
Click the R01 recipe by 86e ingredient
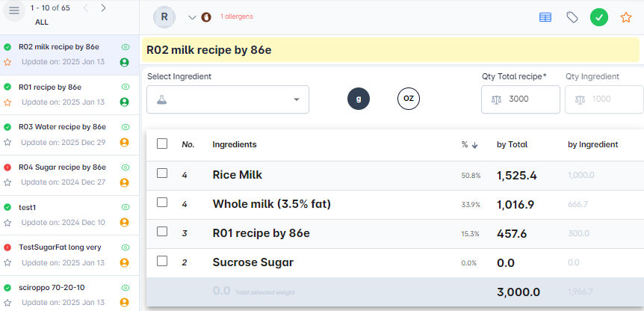261,233
